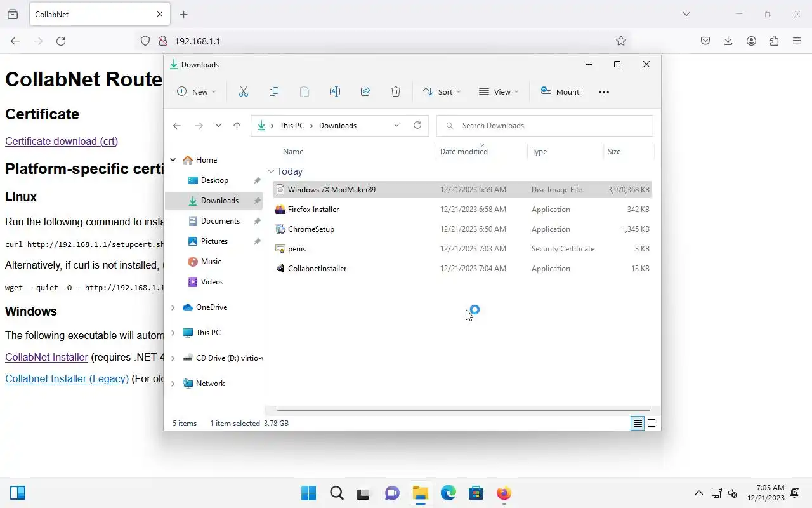The height and width of the screenshot is (508, 812).
Task: Open the Firefox application hamburger menu
Action: click(797, 41)
